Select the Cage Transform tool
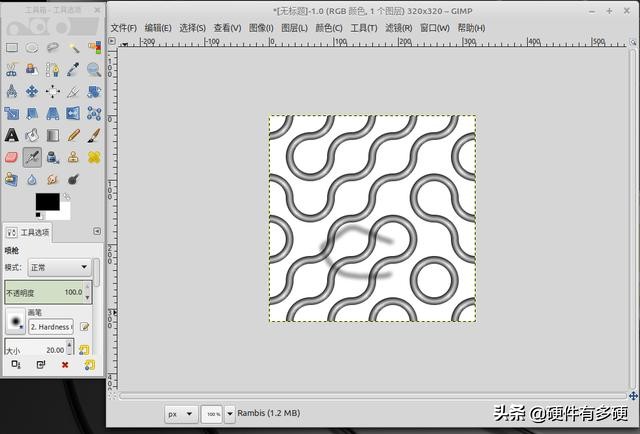 [94, 113]
